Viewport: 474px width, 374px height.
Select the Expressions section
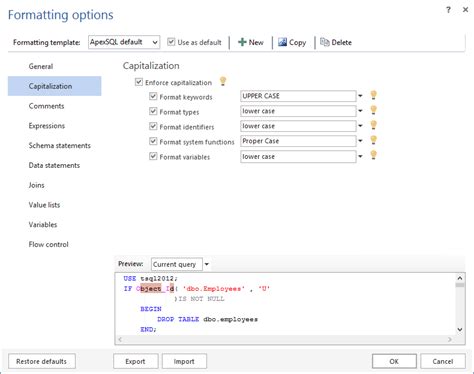54,126
